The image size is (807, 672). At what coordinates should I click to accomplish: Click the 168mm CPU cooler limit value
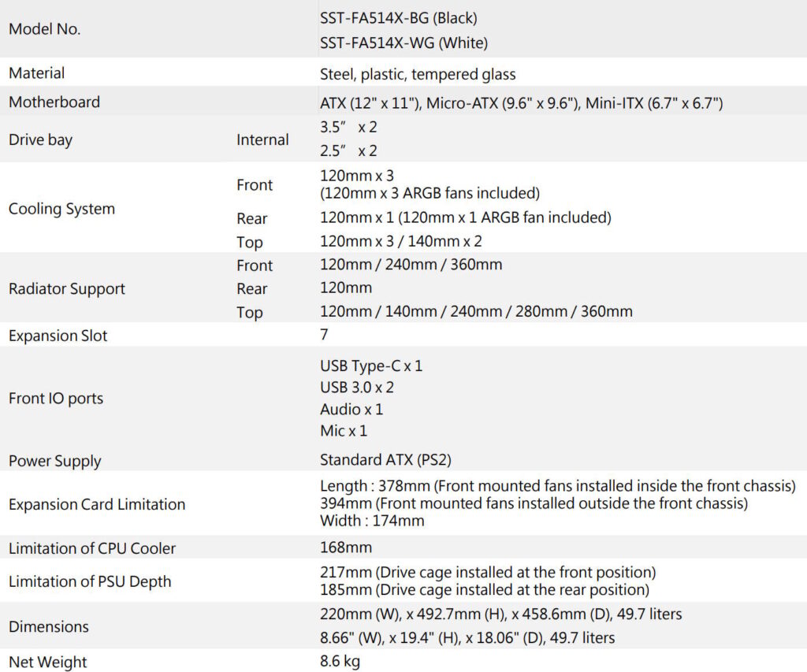346,548
